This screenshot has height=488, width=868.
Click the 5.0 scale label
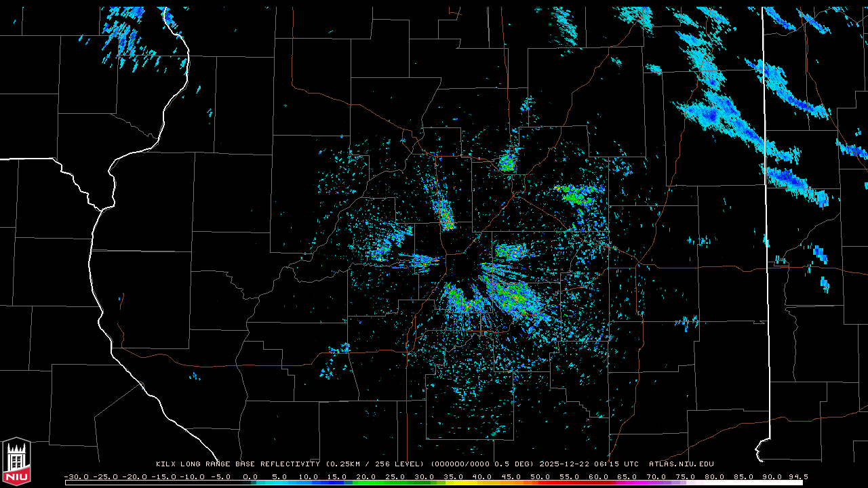click(279, 476)
